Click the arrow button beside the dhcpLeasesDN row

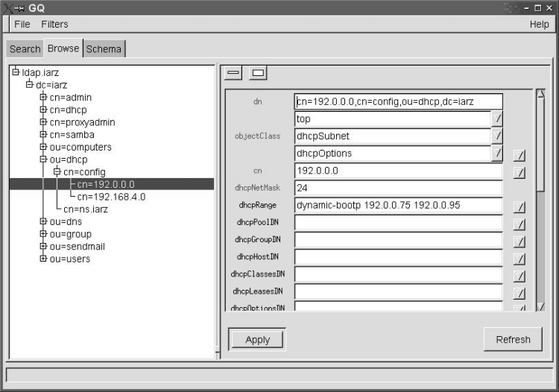point(519,293)
